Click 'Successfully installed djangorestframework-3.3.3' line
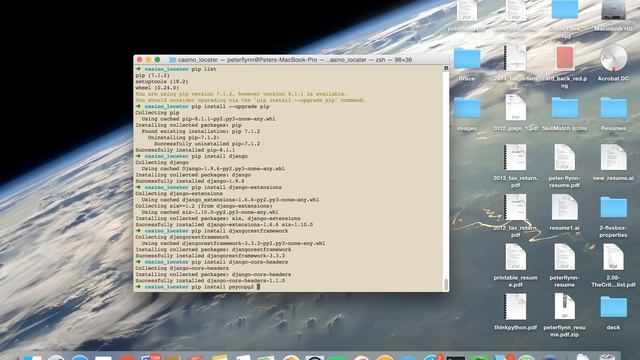 click(210, 256)
